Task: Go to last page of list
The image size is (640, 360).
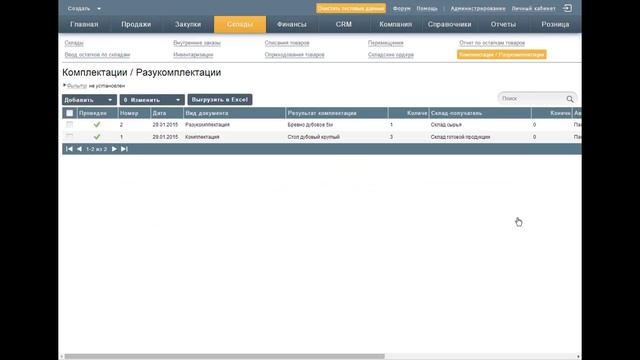Action: [x=124, y=149]
